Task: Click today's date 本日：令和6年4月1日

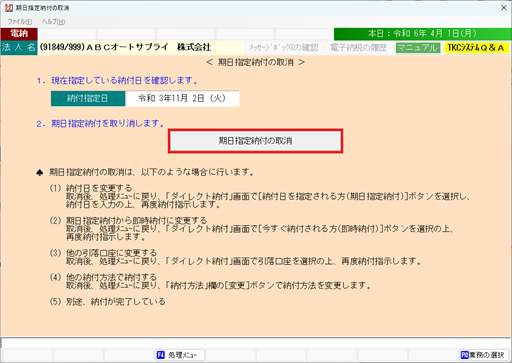Action: point(422,34)
